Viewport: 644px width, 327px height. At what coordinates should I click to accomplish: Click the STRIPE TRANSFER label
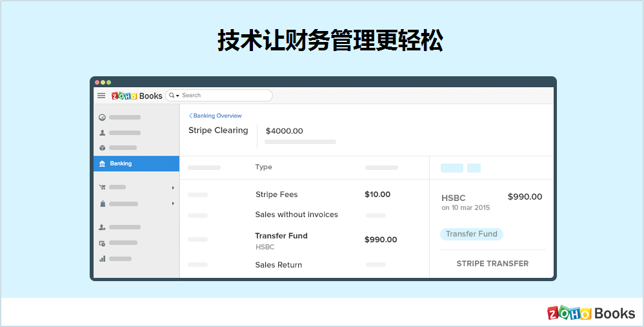[x=492, y=264]
